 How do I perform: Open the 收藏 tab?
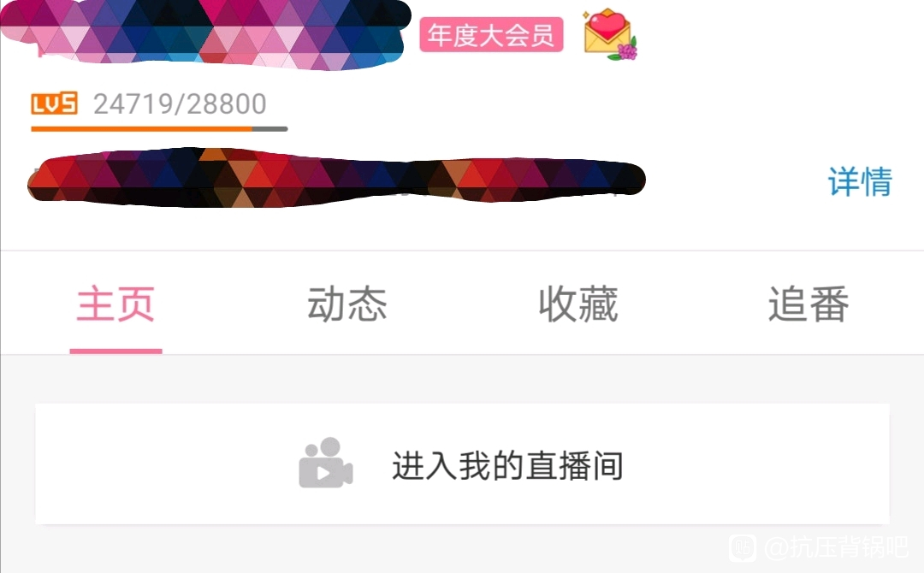578,304
